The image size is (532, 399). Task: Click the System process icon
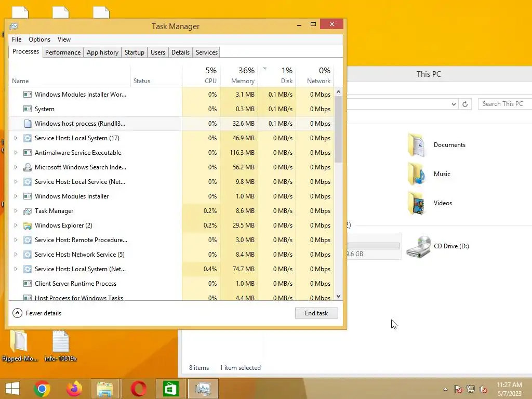28,109
